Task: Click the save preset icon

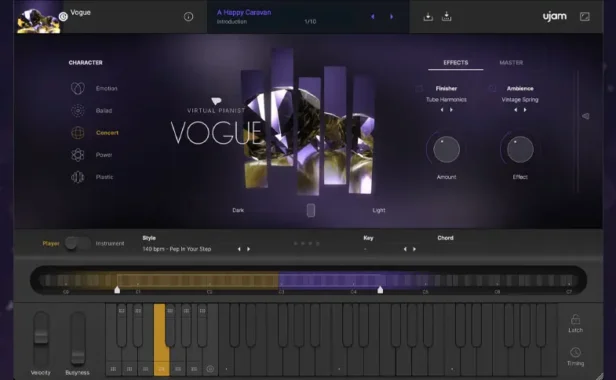Action: (428, 17)
